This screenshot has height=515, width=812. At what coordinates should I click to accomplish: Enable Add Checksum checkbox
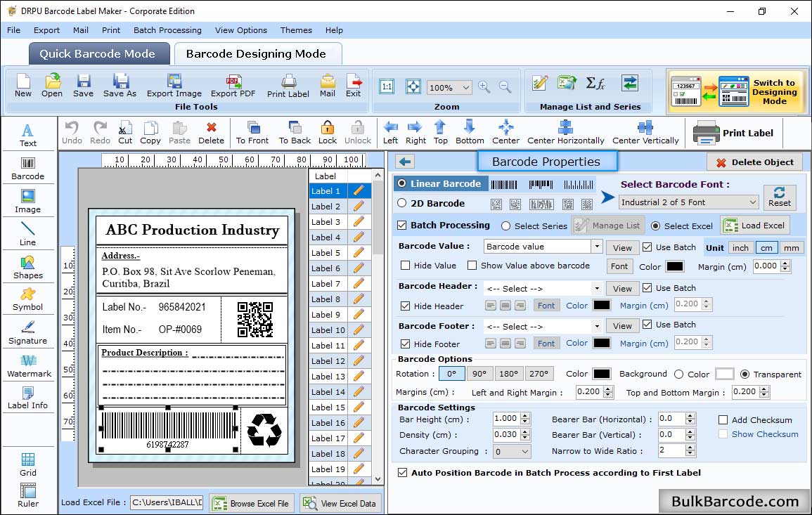coord(723,419)
